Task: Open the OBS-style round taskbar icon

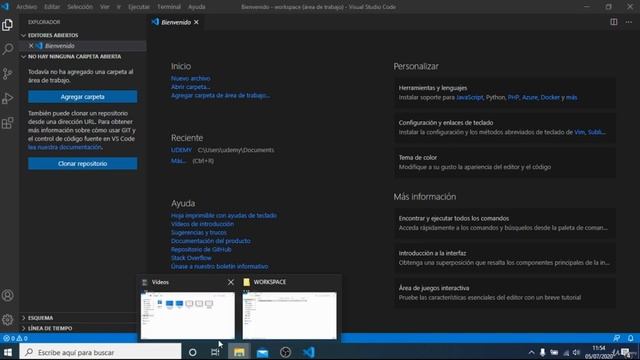Action: 285,352
